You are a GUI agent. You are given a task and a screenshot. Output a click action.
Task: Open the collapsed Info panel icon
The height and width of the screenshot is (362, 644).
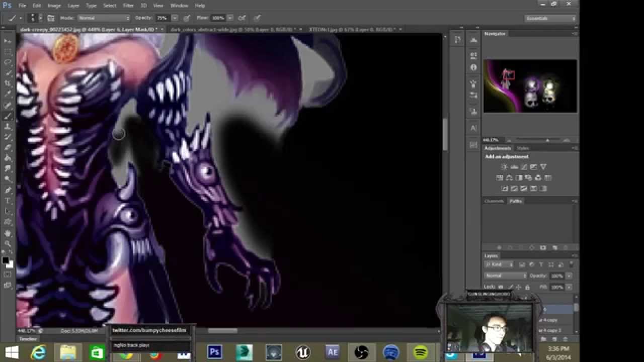(473, 67)
